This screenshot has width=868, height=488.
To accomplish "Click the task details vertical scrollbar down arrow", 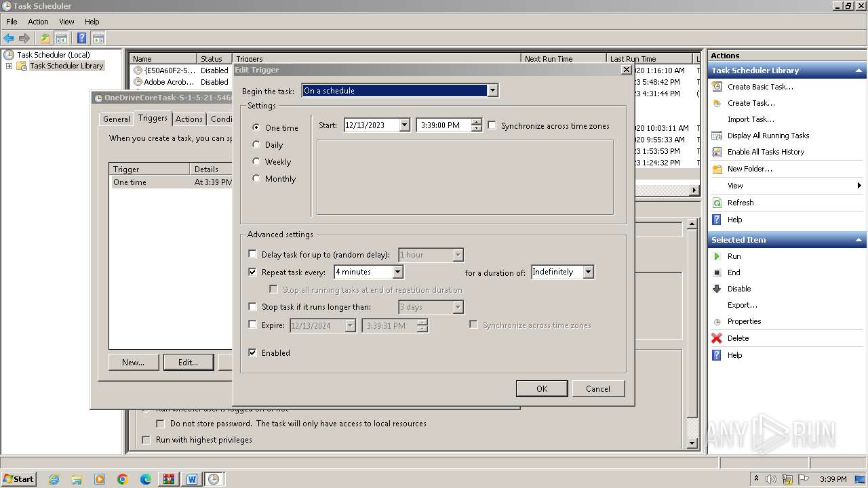I will pos(692,443).
